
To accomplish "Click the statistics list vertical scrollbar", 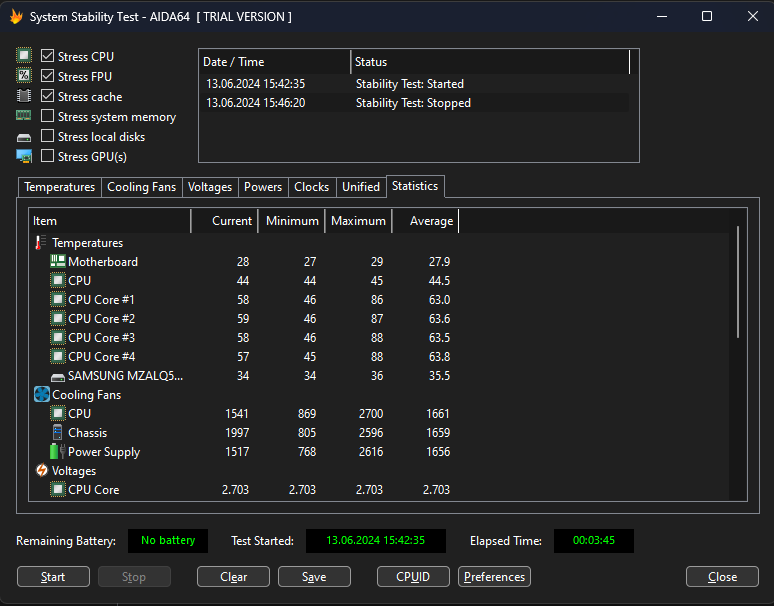I will (x=738, y=282).
